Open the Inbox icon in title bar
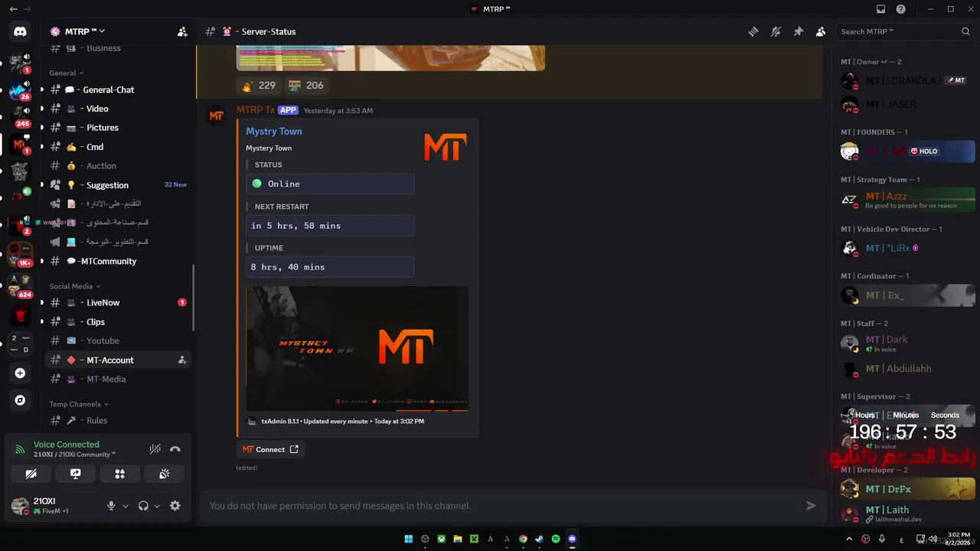The height and width of the screenshot is (551, 980). [880, 9]
